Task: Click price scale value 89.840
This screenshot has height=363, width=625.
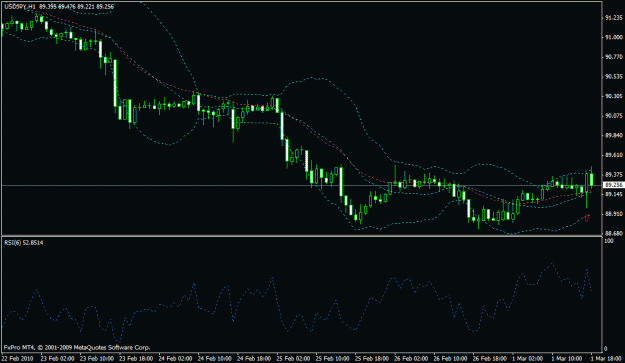Action: point(613,135)
